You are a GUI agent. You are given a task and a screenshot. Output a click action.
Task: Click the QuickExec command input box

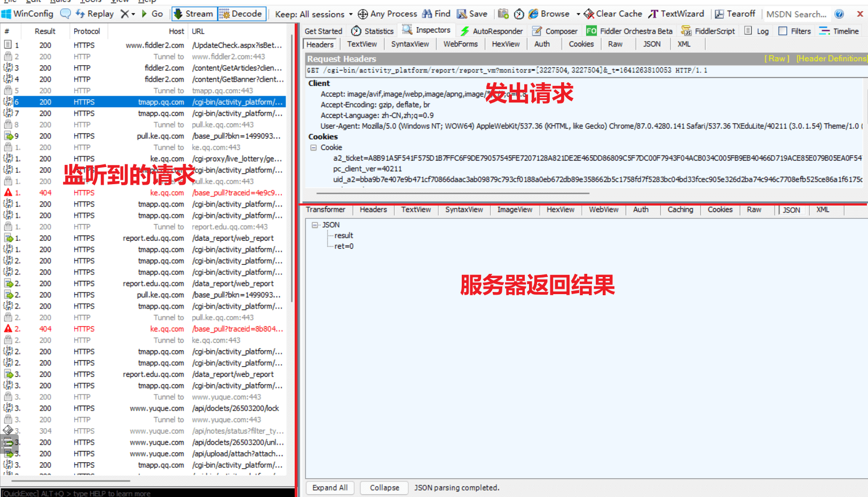[x=148, y=493]
